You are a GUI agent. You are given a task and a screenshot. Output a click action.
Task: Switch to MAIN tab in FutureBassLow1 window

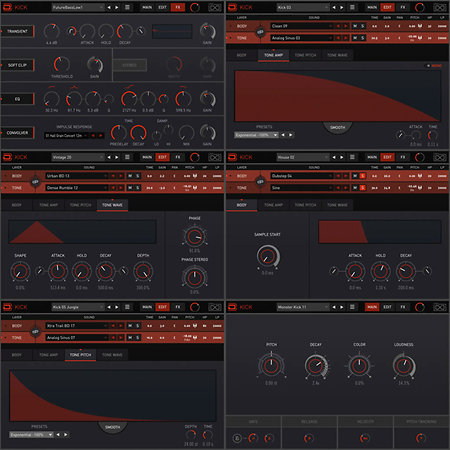tap(147, 7)
